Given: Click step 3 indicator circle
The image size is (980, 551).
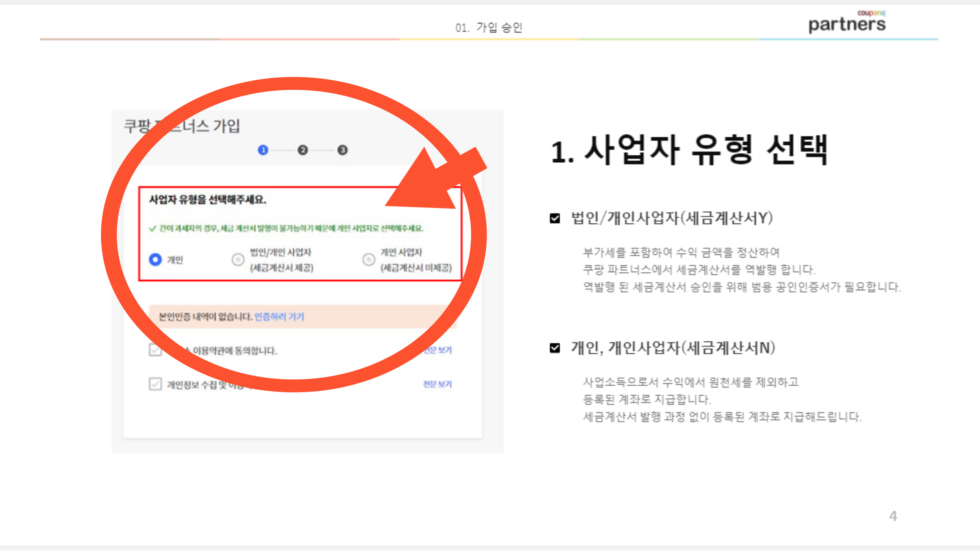Looking at the screenshot, I should point(343,150).
